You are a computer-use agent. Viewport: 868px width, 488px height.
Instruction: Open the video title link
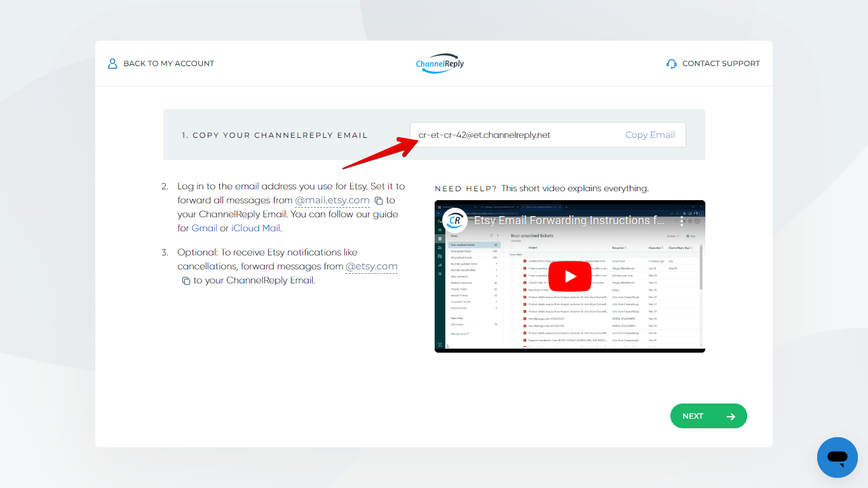[x=569, y=220]
